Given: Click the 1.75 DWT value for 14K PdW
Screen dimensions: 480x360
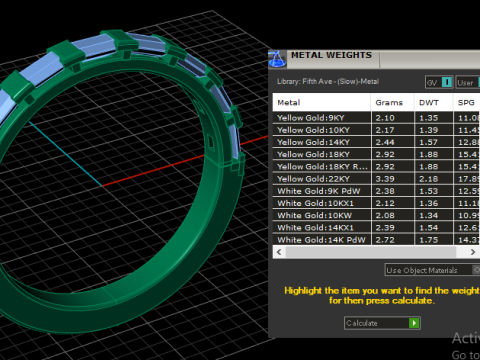Looking at the screenshot, I should [x=429, y=240].
